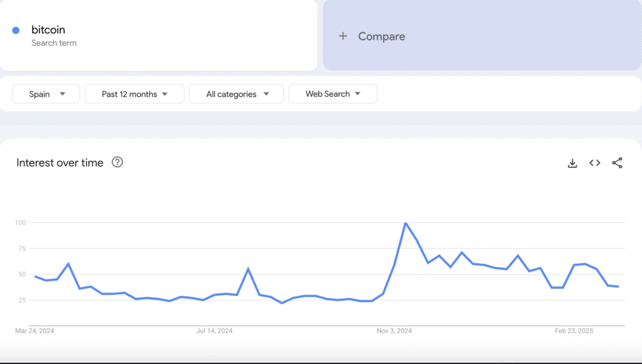Screen dimensions: 642x364
Task: Click the download CSV icon
Action: 572,163
